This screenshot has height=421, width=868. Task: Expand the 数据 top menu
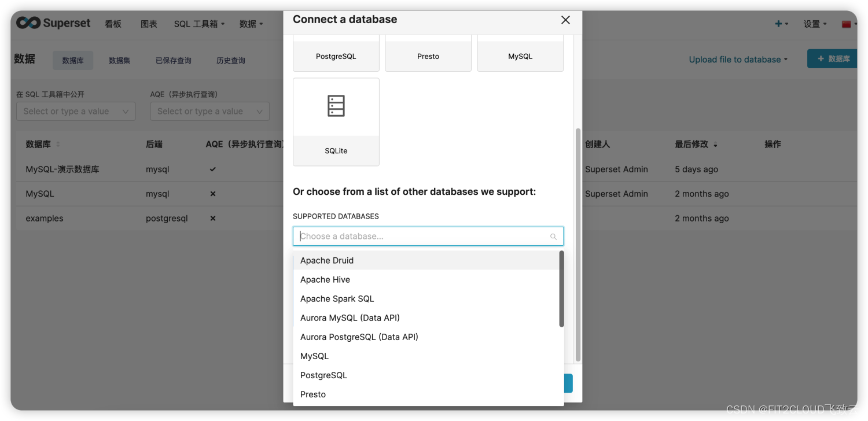(x=251, y=24)
